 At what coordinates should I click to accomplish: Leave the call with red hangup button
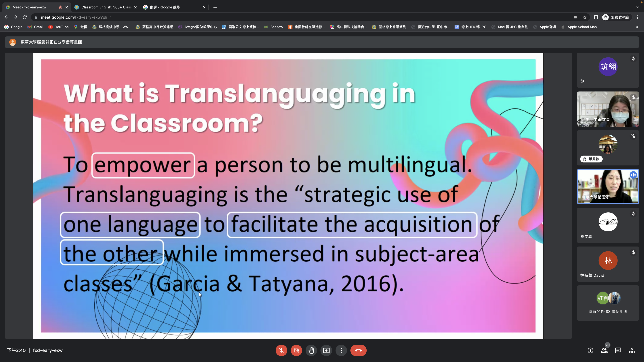(358, 350)
